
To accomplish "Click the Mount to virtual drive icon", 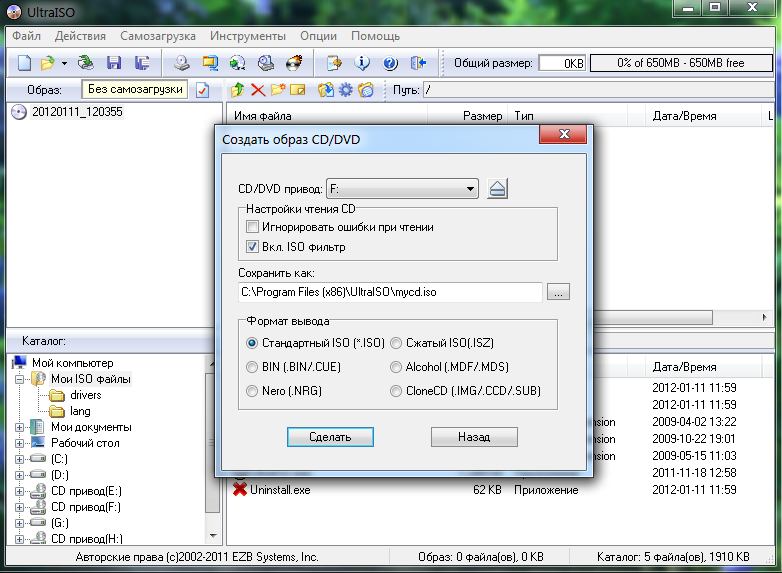I will click(x=266, y=63).
